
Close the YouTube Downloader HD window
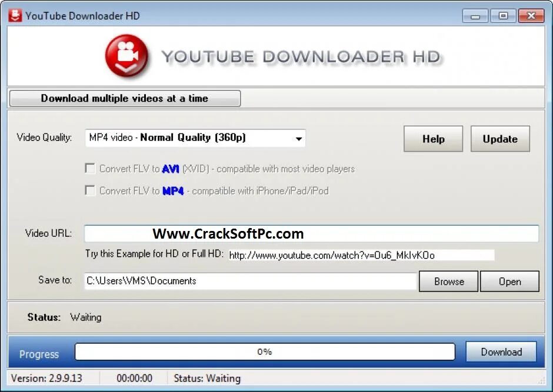531,16
